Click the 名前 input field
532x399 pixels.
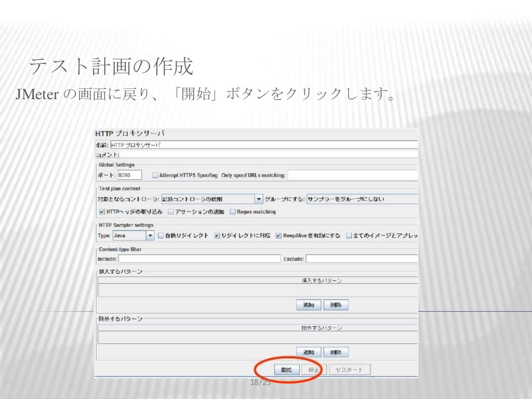click(264, 145)
